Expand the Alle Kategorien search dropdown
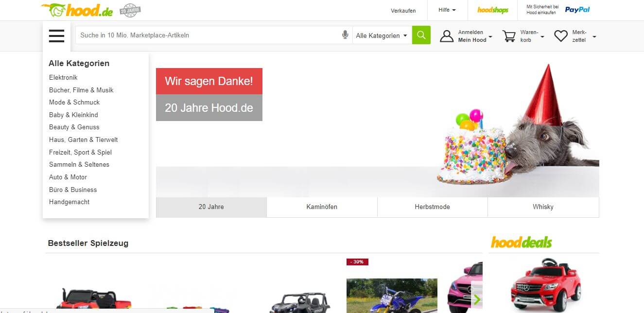This screenshot has height=313, width=644. (382, 35)
